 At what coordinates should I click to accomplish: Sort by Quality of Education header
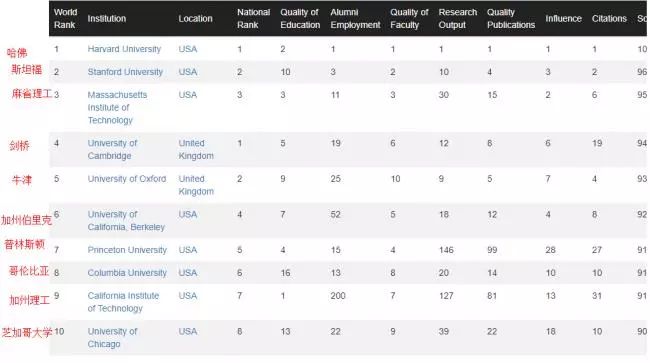click(x=300, y=18)
